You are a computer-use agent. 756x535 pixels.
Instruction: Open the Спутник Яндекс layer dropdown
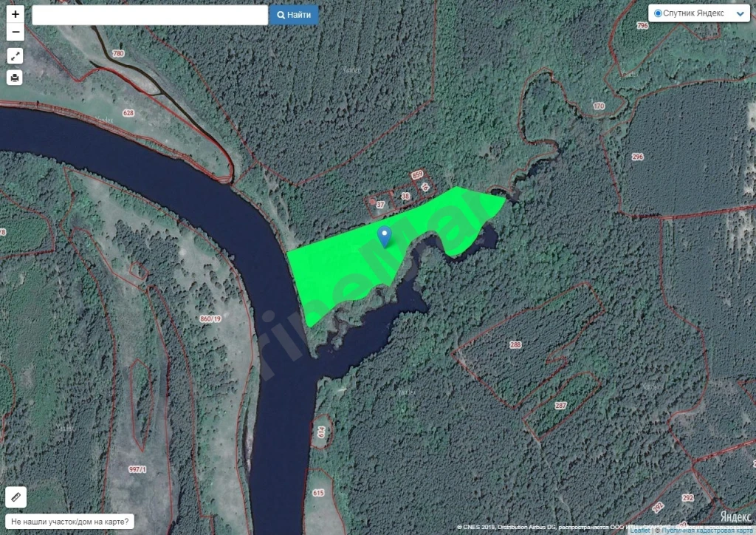(x=698, y=13)
